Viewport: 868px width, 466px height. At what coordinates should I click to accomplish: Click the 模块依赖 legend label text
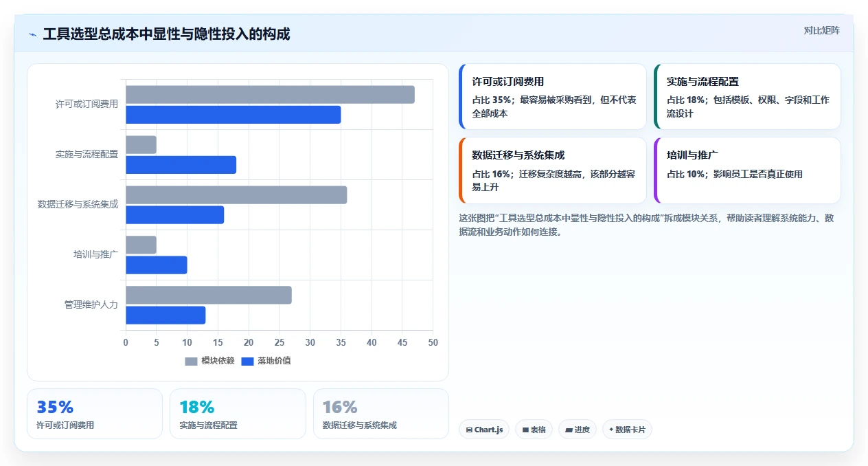(218, 361)
